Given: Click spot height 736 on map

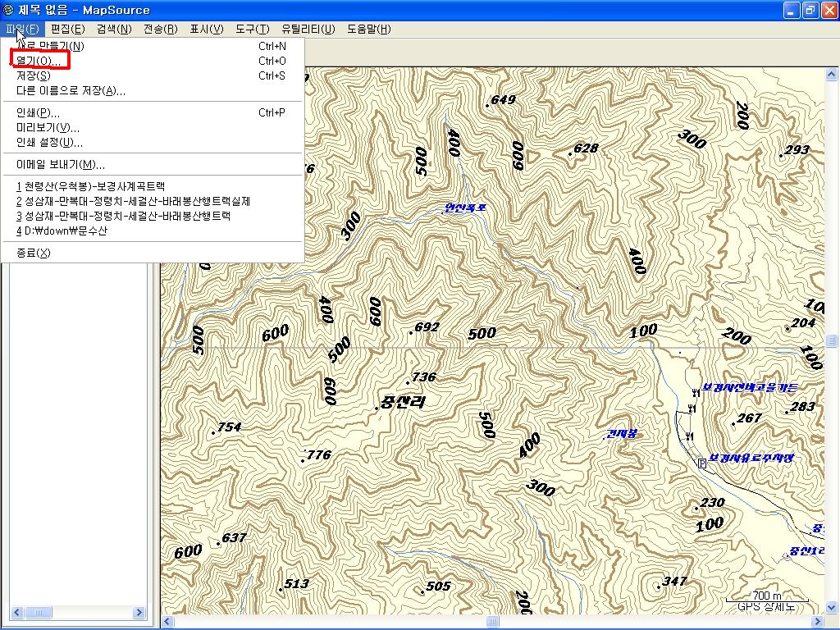Looking at the screenshot, I should tap(423, 377).
